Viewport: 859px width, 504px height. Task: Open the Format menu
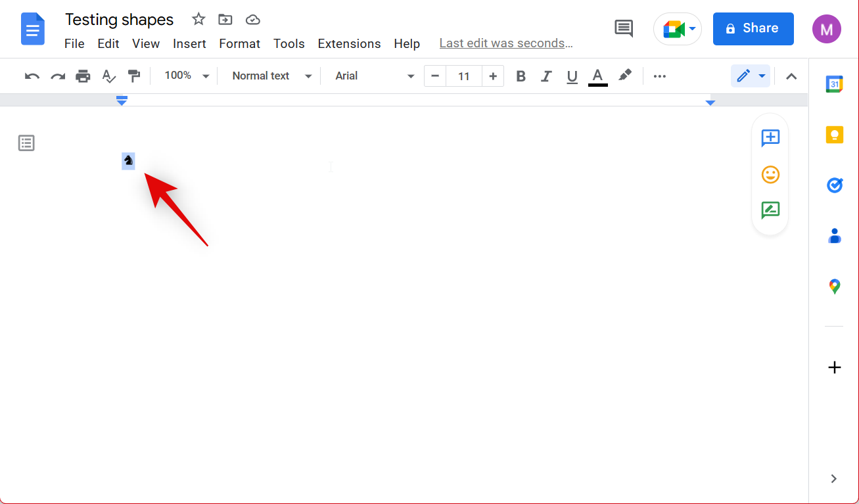point(240,43)
